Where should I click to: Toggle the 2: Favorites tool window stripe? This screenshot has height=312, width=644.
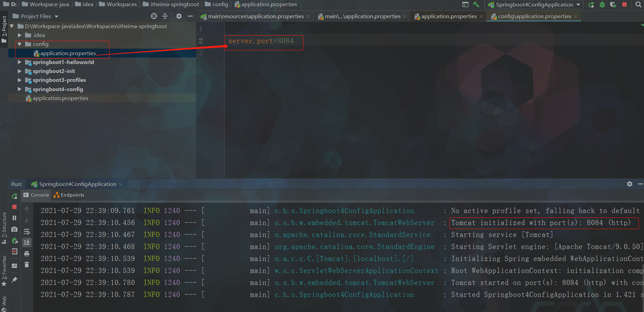click(4, 271)
